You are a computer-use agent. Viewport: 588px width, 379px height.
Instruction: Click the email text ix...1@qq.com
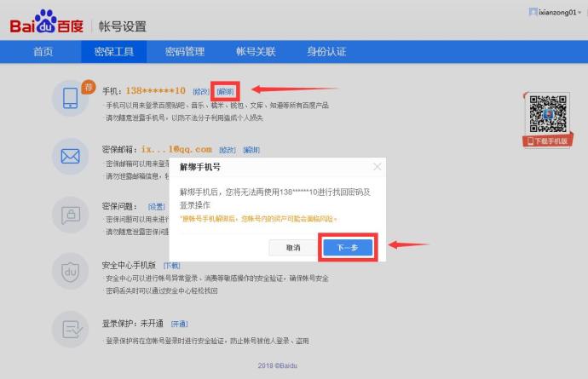point(176,149)
